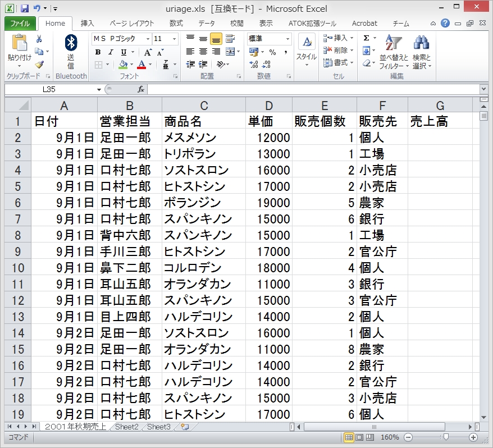Viewport: 493px width, 448px height.
Task: Decrease decimal places
Action: coord(266,65)
